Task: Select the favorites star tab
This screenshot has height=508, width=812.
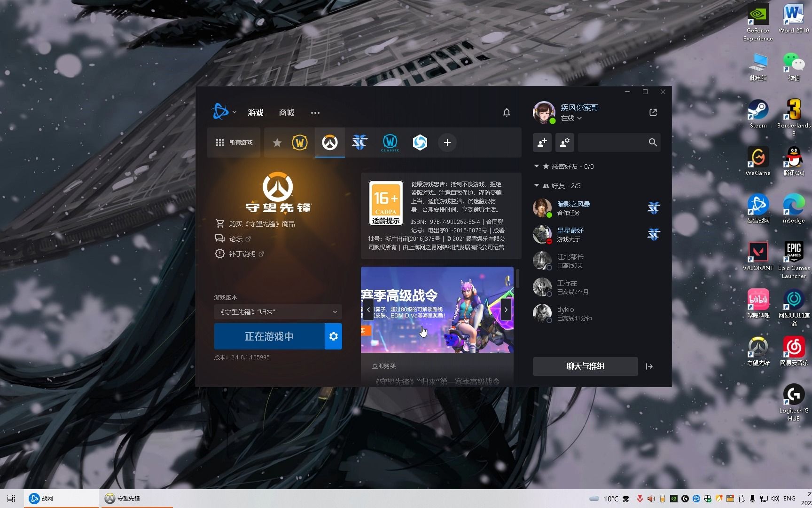Action: pyautogui.click(x=277, y=142)
